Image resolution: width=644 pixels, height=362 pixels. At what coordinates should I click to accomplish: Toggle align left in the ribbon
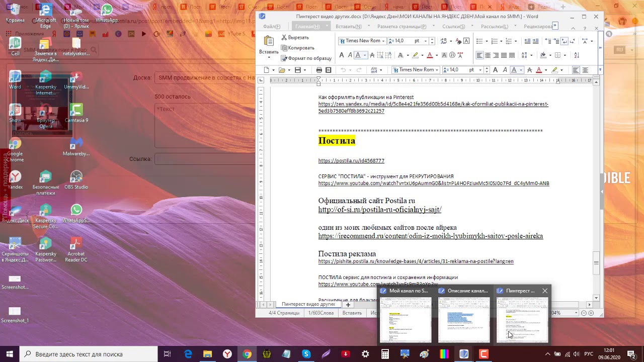479,55
